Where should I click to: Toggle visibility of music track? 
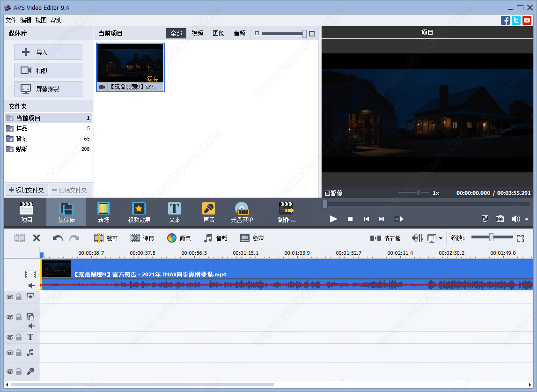click(10, 353)
